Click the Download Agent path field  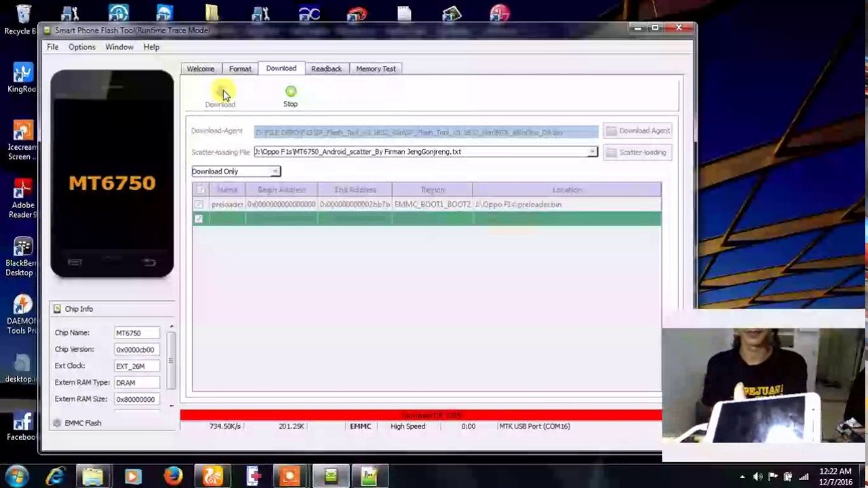[x=427, y=132]
